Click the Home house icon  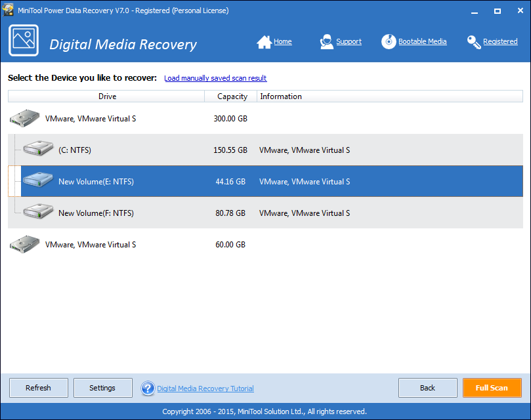(264, 42)
